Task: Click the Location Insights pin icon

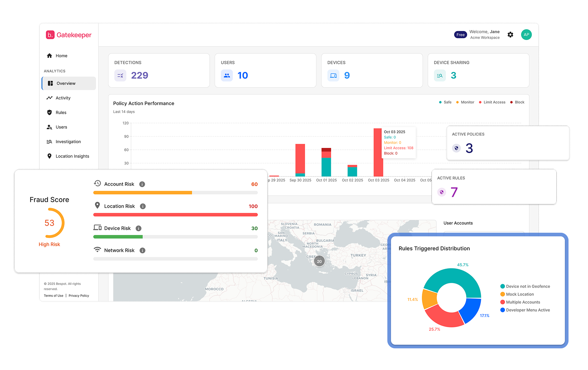Action: tap(50, 156)
